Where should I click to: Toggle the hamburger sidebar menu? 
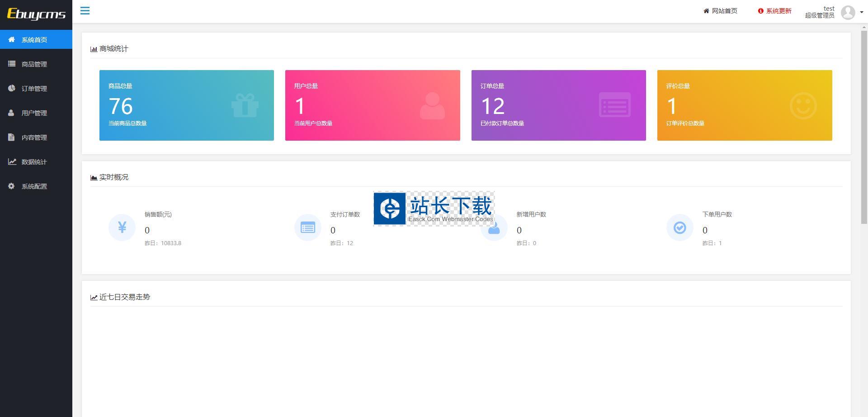coord(85,11)
